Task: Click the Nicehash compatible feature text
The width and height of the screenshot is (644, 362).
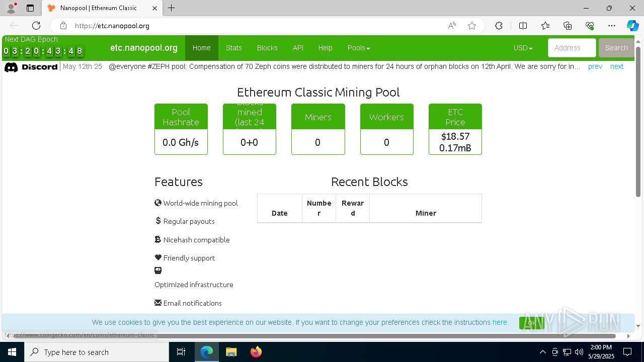Action: tap(196, 240)
